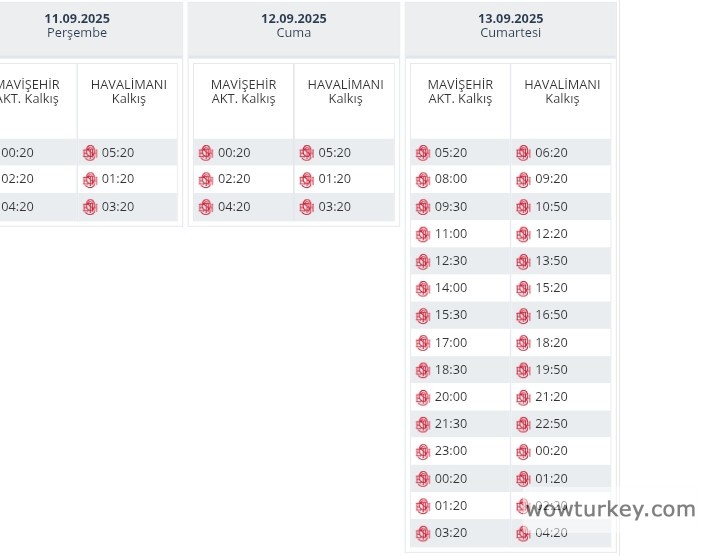720x556 pixels.
Task: Click the icon beside 16:50 Havalimanı time
Action: 523,315
